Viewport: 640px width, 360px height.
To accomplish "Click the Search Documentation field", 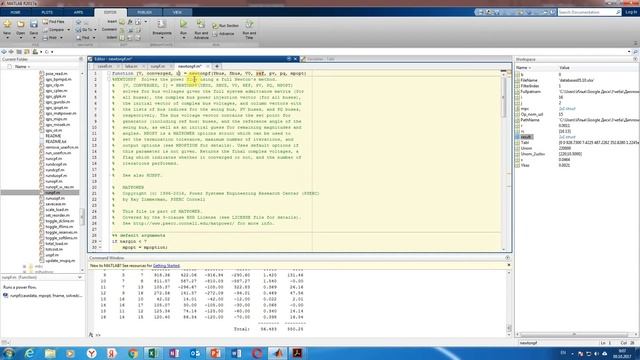I will pos(589,12).
